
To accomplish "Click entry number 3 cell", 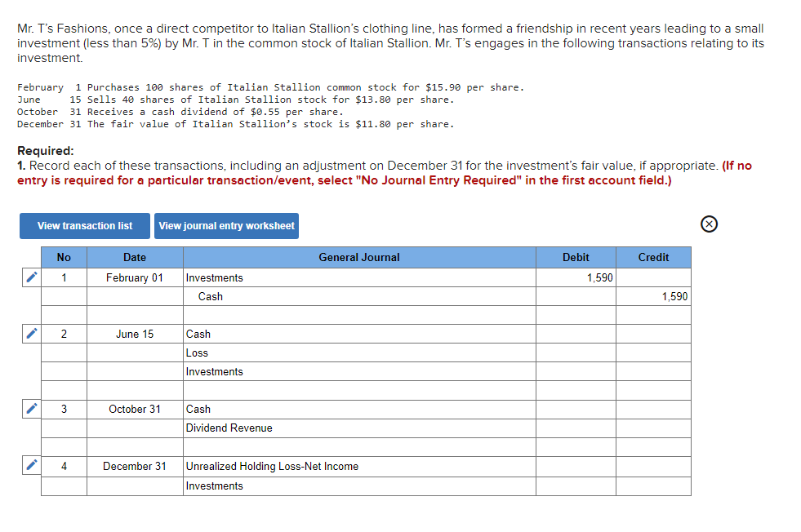I will tap(64, 409).
